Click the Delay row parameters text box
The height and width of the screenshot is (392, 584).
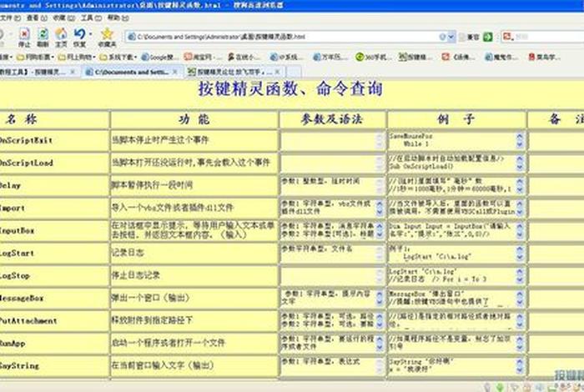[332, 186]
